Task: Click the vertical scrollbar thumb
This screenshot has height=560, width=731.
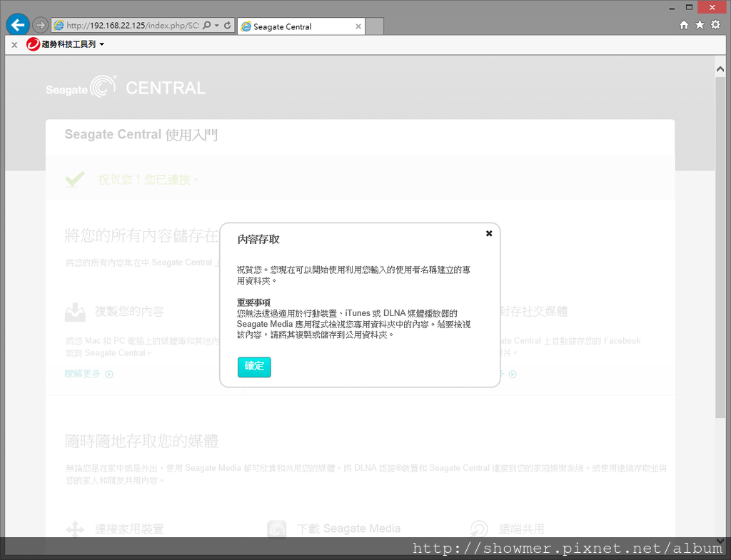Action: 720,247
